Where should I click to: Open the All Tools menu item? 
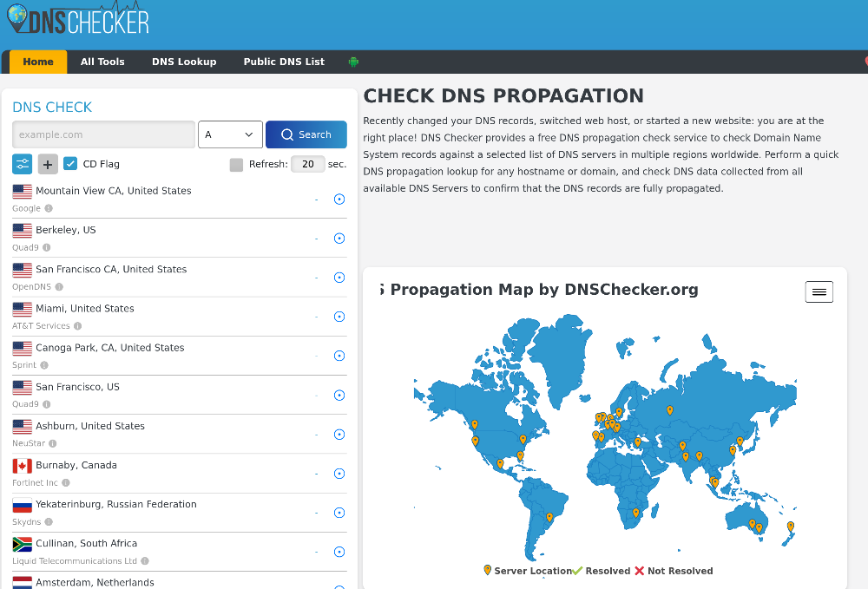coord(102,62)
